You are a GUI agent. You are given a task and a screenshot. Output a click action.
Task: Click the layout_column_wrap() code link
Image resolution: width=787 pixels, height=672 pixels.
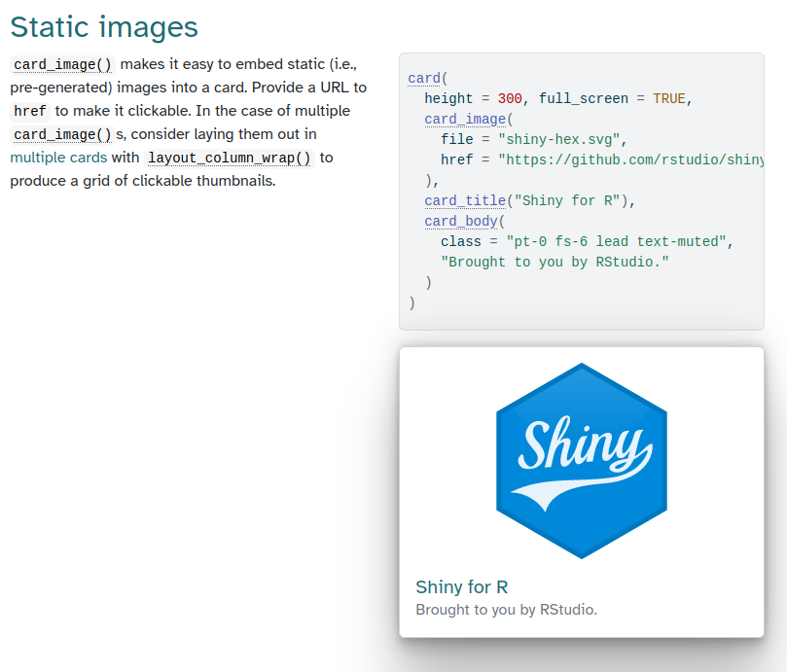(230, 159)
